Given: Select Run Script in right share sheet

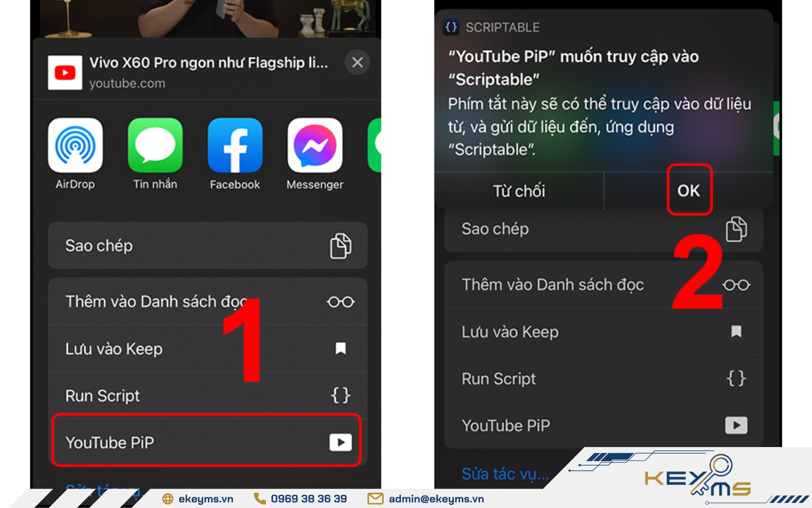Looking at the screenshot, I should coord(604,378).
